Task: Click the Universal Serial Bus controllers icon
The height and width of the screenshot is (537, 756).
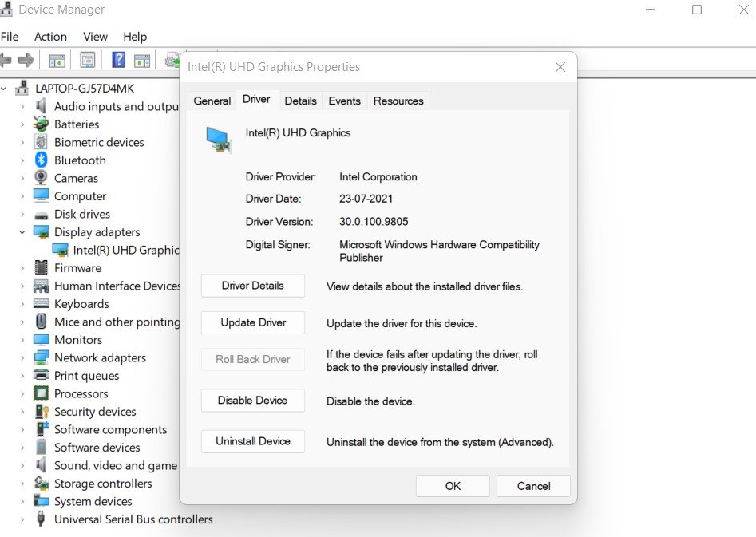Action: pos(42,519)
